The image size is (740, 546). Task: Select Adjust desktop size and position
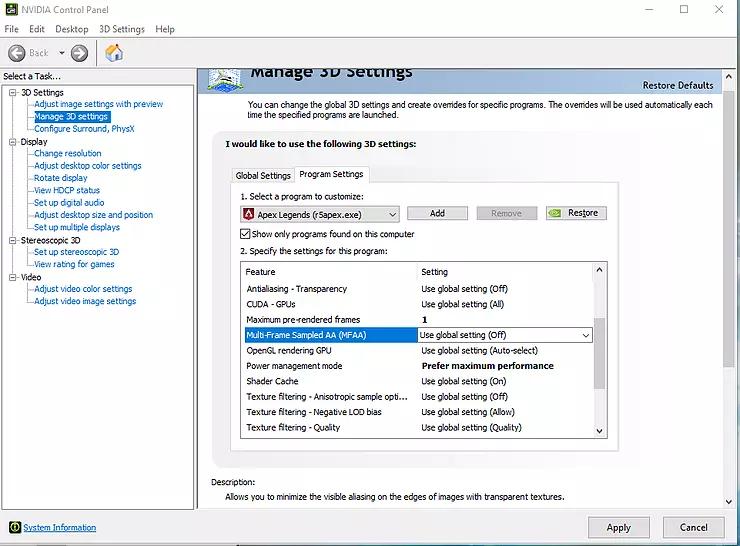(93, 215)
